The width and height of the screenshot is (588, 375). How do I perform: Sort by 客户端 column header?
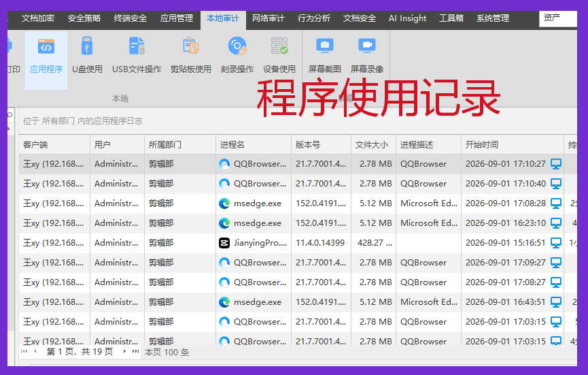[54, 144]
